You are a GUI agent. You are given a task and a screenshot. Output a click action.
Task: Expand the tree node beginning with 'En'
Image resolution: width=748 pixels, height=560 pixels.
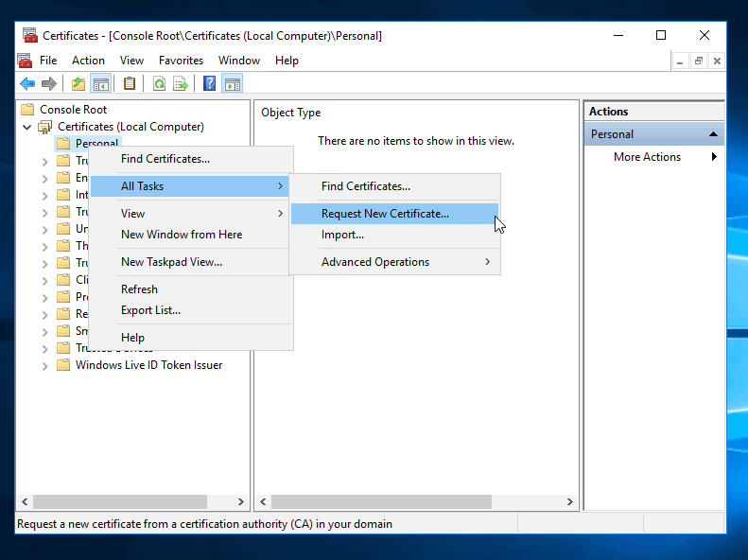[44, 179]
